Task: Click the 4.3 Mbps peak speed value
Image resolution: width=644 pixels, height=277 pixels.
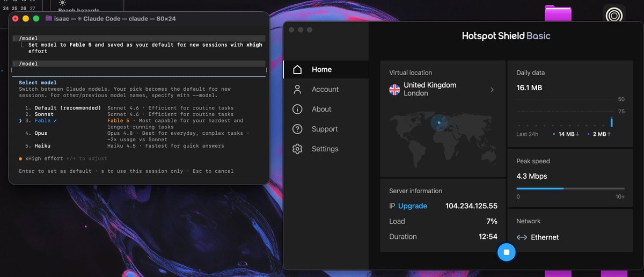Action: click(x=532, y=176)
